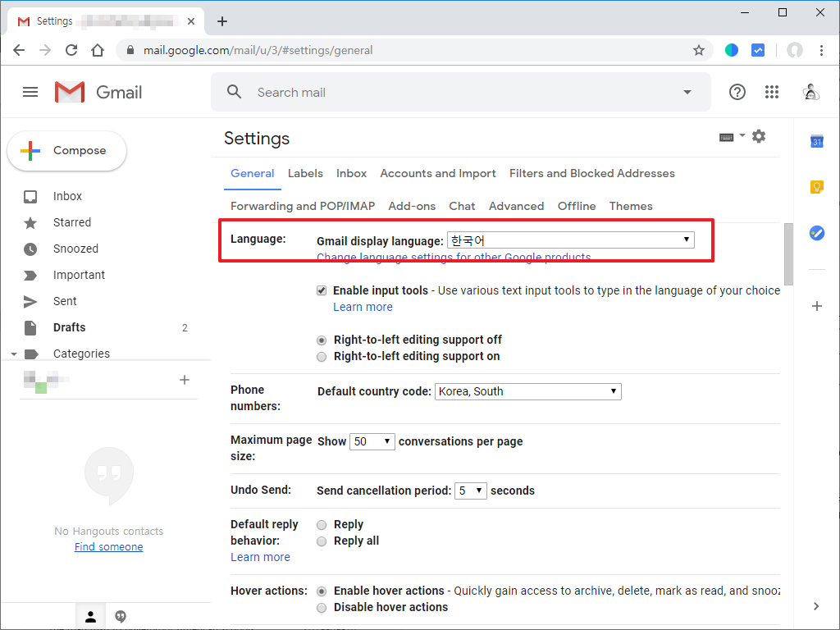Open Forwarding and POP/IMAP tab
Image resolution: width=840 pixels, height=630 pixels.
303,206
